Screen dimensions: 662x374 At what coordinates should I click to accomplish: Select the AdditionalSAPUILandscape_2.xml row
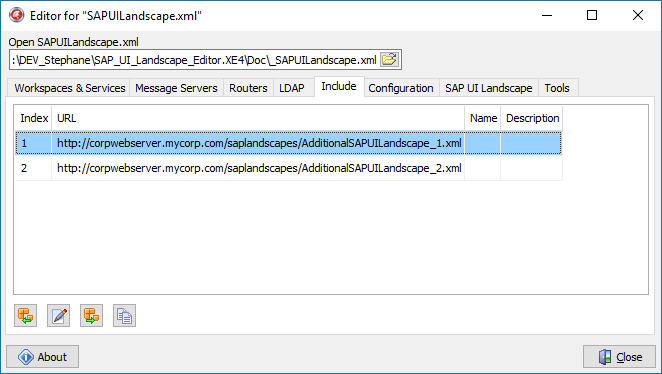click(289, 168)
